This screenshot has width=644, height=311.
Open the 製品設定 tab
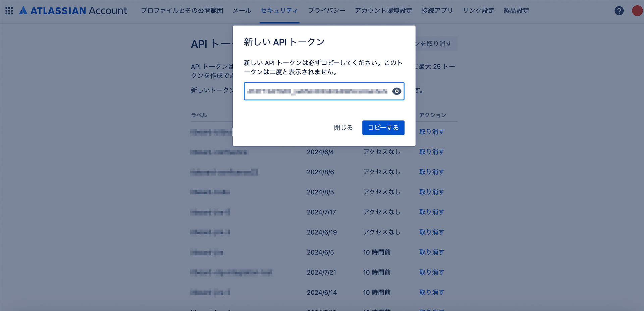pos(516,11)
